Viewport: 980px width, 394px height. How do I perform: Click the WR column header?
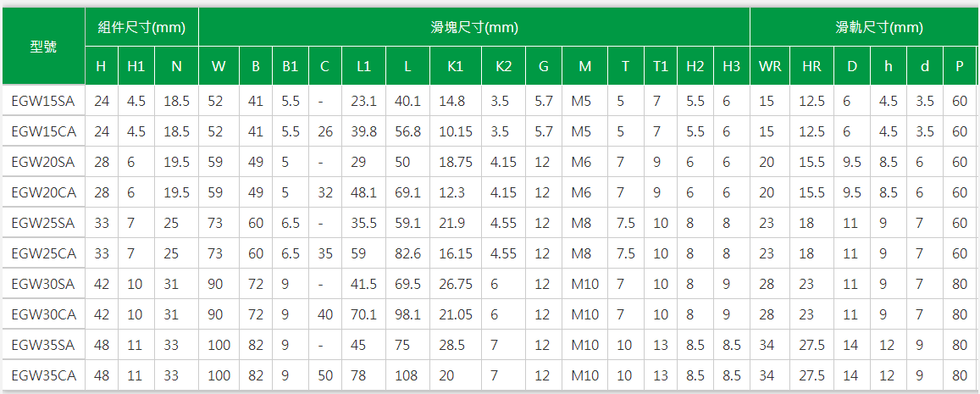(x=770, y=66)
